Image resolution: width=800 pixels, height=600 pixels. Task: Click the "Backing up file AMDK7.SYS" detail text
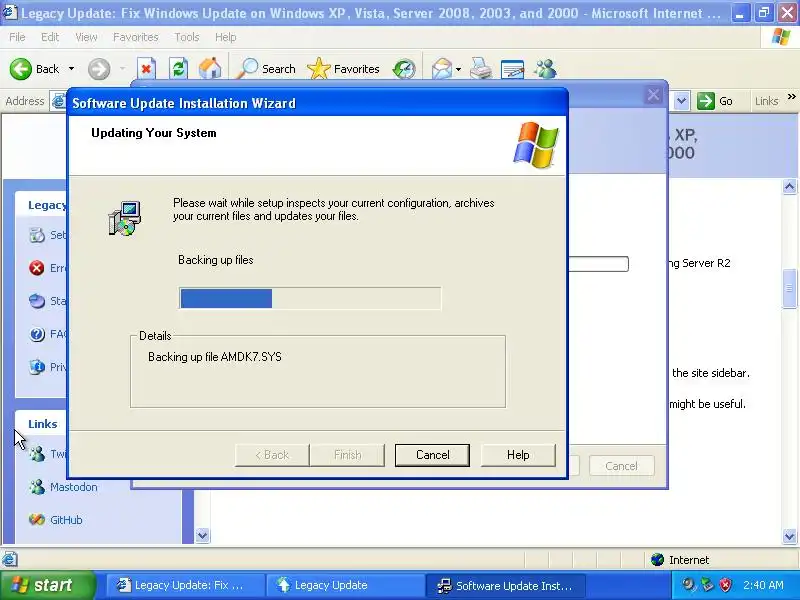pos(215,357)
